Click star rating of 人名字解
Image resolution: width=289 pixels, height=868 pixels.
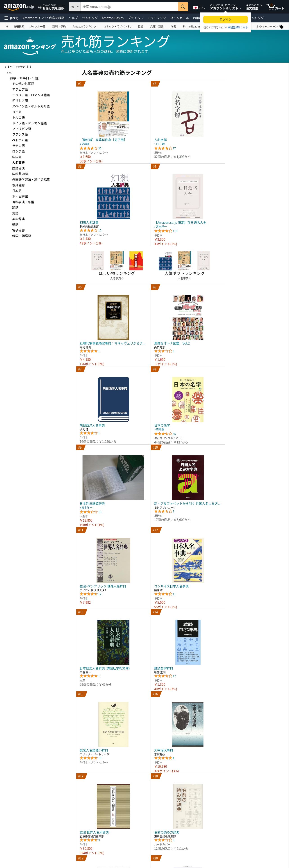point(163,148)
